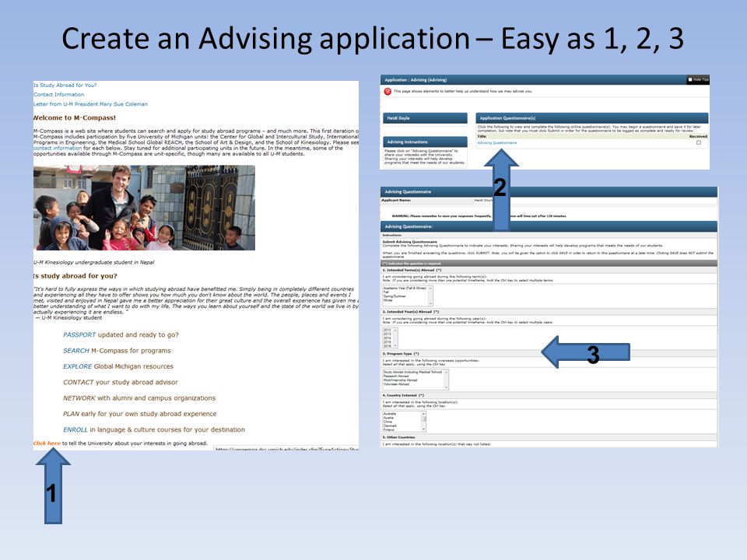Open the CONTACT your advisor link
This screenshot has width=747, height=560.
78,382
